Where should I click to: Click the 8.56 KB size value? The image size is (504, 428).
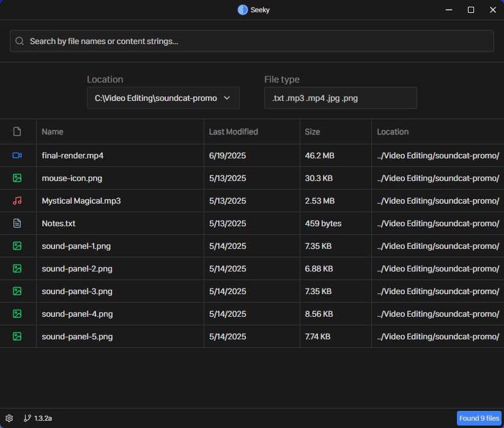click(x=319, y=314)
